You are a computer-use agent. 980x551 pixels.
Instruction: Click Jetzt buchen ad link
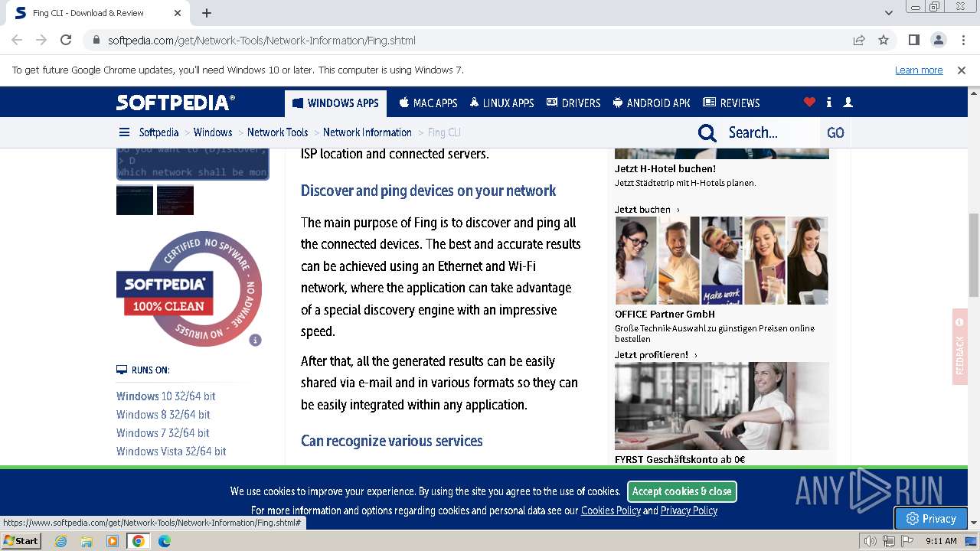click(x=646, y=210)
